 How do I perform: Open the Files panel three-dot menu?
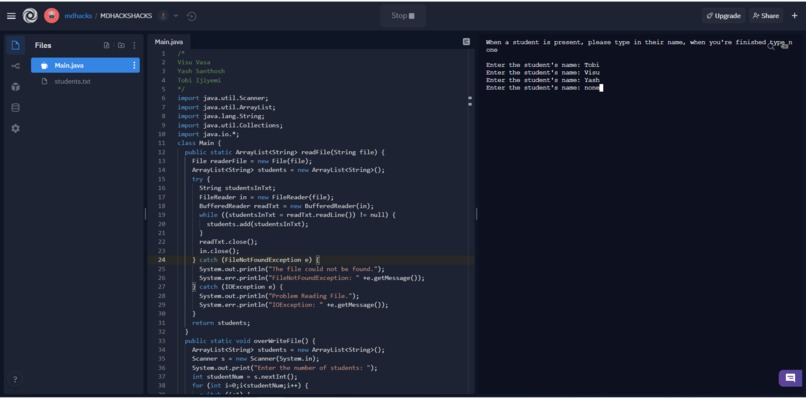(x=134, y=45)
